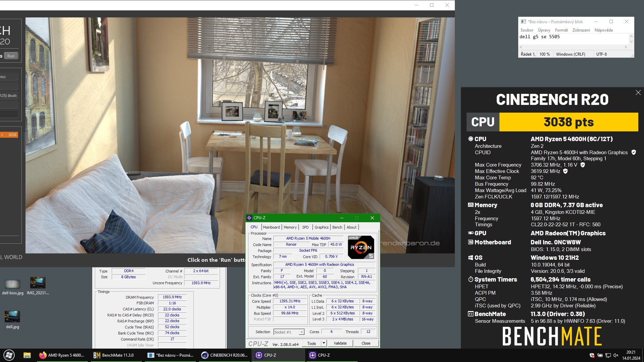Open the Úpravy menu in Notepad
The height and width of the screenshot is (362, 644).
pyautogui.click(x=544, y=30)
